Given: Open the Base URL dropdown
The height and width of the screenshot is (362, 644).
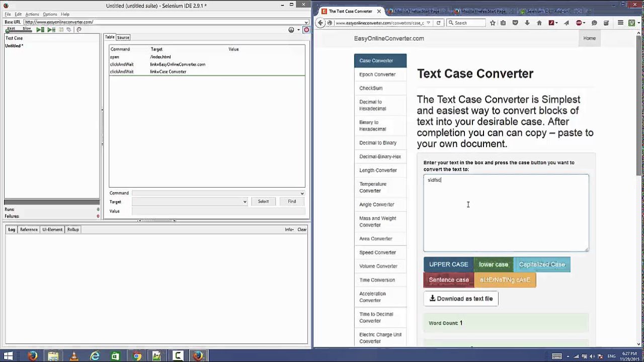Looking at the screenshot, I should [306, 22].
